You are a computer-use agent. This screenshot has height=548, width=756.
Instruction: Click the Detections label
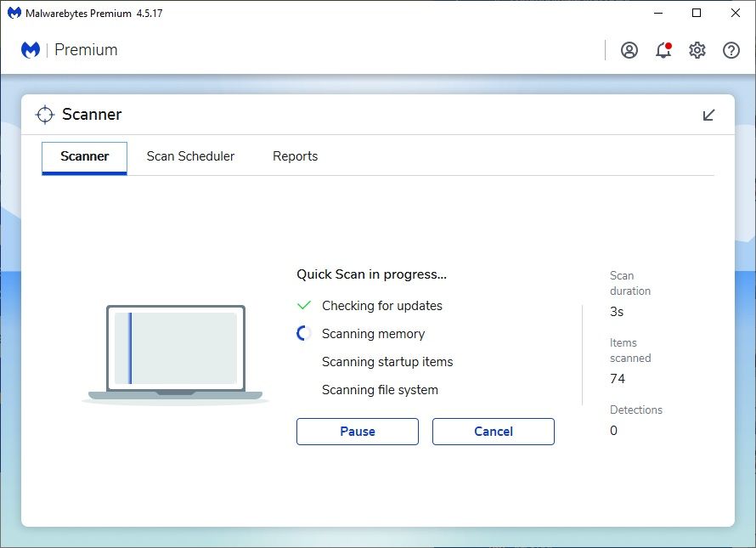pyautogui.click(x=636, y=410)
